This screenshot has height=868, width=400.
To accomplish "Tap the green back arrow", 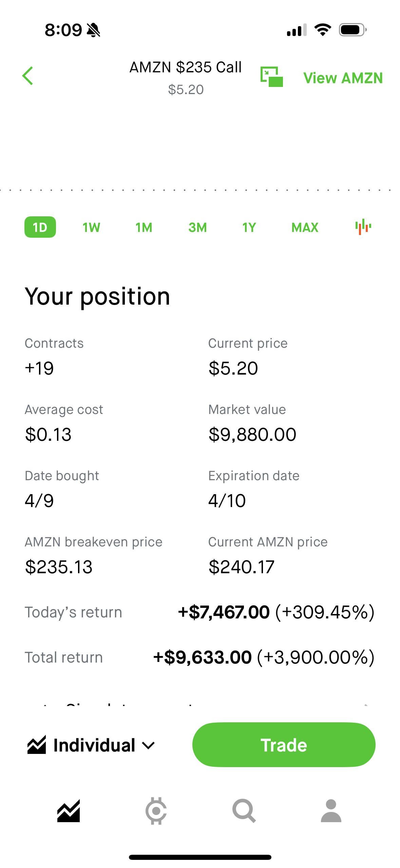I will (28, 76).
